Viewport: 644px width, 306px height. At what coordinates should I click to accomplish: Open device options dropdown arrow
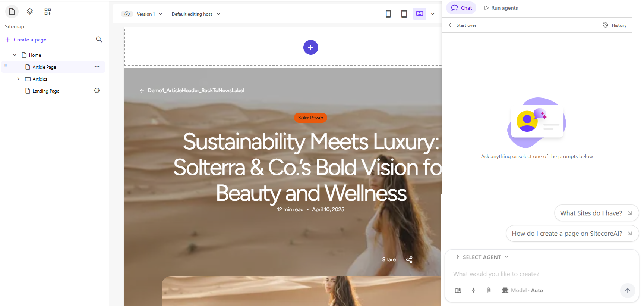click(433, 14)
